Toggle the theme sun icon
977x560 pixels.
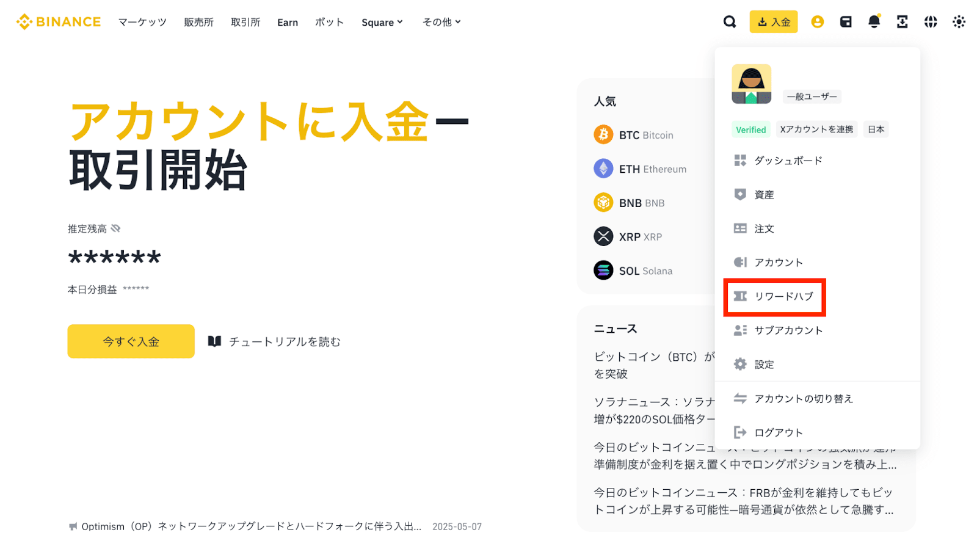(959, 22)
